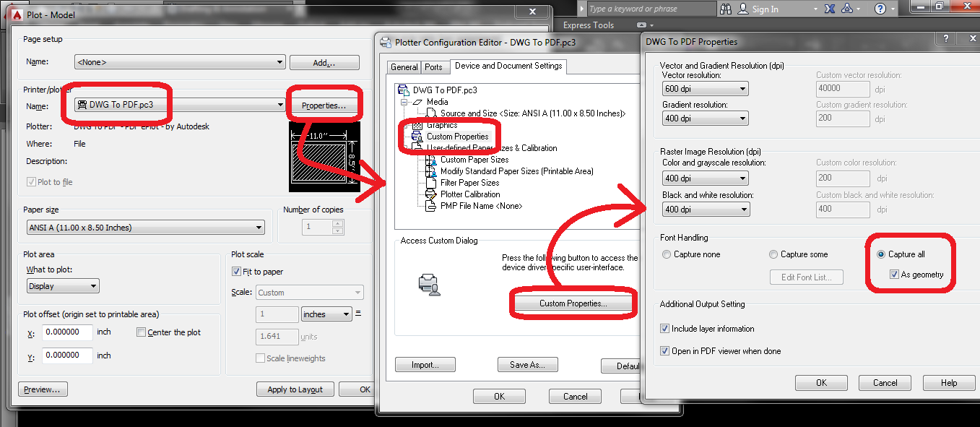The width and height of the screenshot is (980, 427).
Task: Click the Custom Paper Sizes tree icon
Action: click(432, 160)
